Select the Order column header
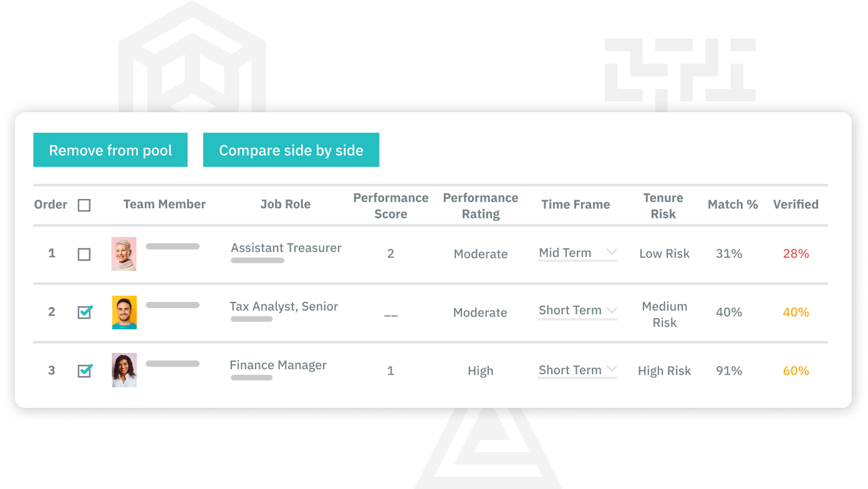The width and height of the screenshot is (868, 489). pyautogui.click(x=51, y=205)
